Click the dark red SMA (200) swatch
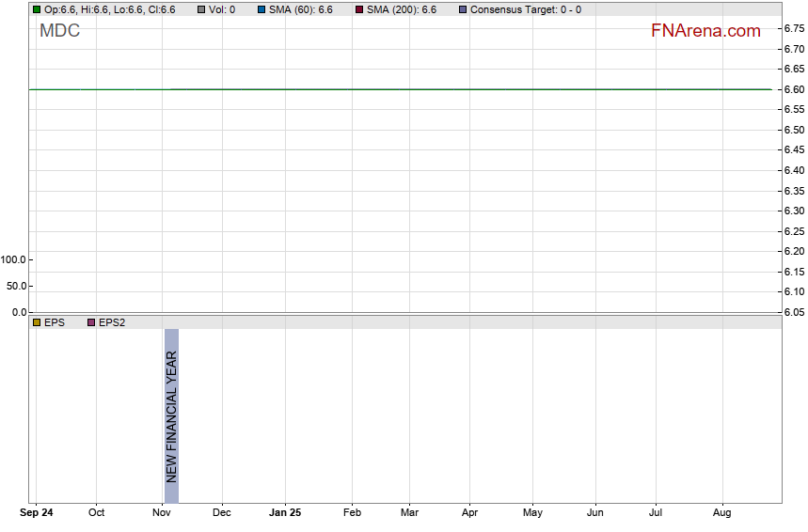The width and height of the screenshot is (808, 532). (359, 9)
